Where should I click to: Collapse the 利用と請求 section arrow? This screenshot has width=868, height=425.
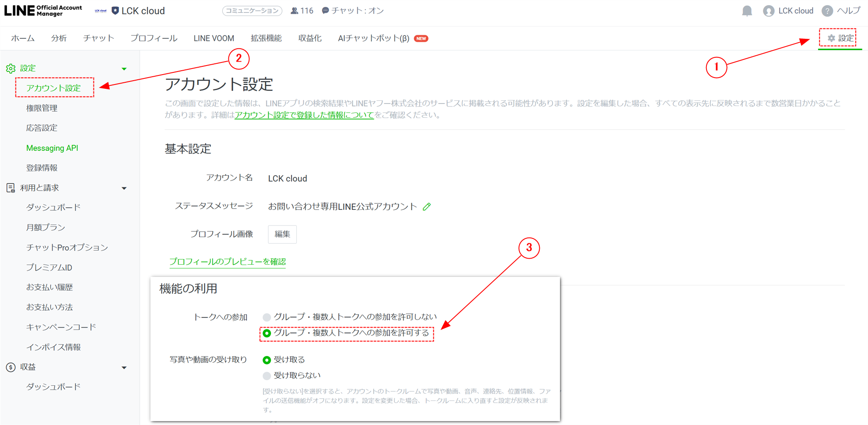pos(124,188)
